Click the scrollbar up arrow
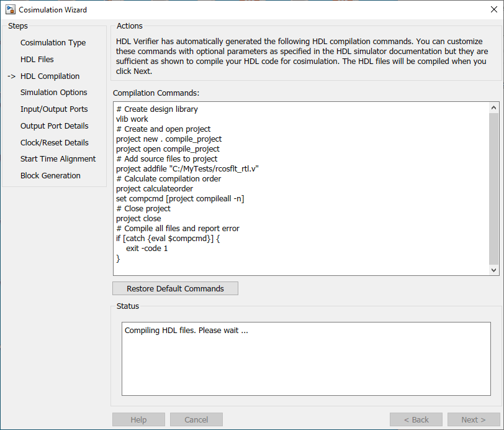The height and width of the screenshot is (430, 504). click(x=495, y=107)
